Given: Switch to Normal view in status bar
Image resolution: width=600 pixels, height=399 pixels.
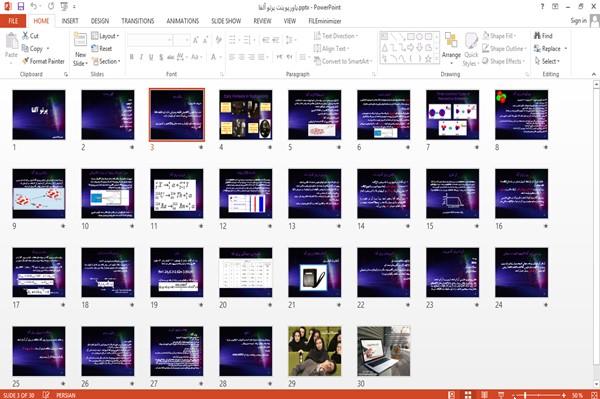Looking at the screenshot, I should pos(452,395).
